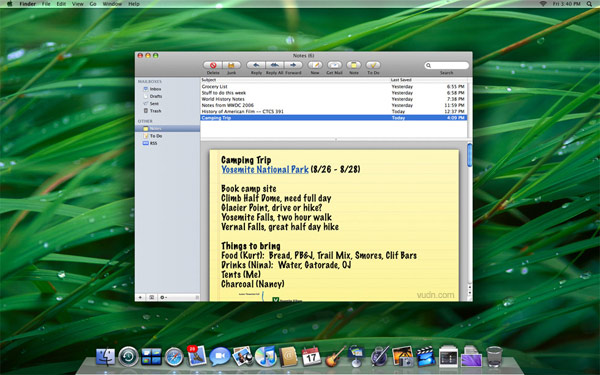The image size is (600, 375).
Task: Create a new Note from toolbar
Action: pos(354,65)
